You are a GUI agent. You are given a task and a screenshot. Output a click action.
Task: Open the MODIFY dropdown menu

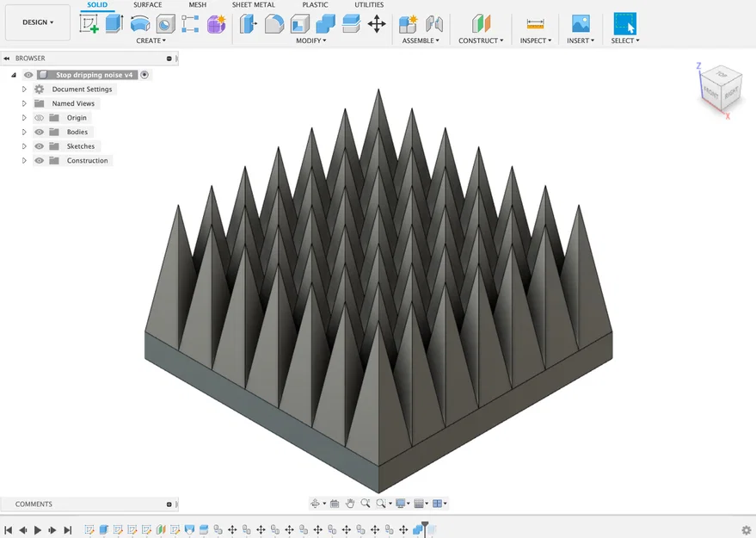click(x=311, y=40)
